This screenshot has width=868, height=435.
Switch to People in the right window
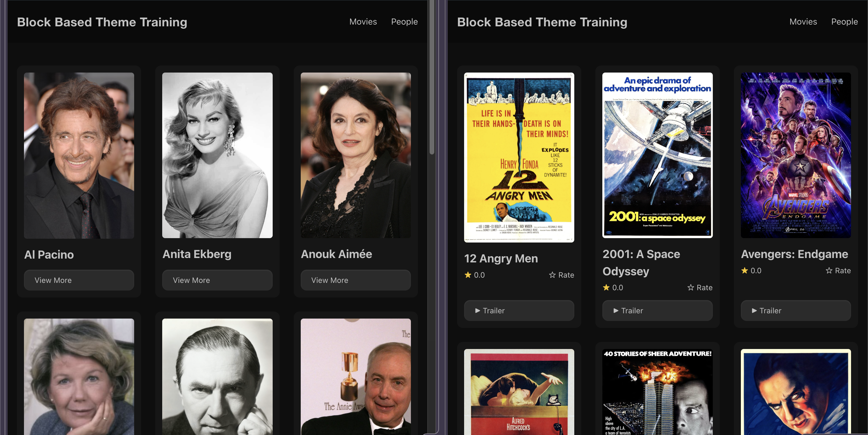point(844,22)
